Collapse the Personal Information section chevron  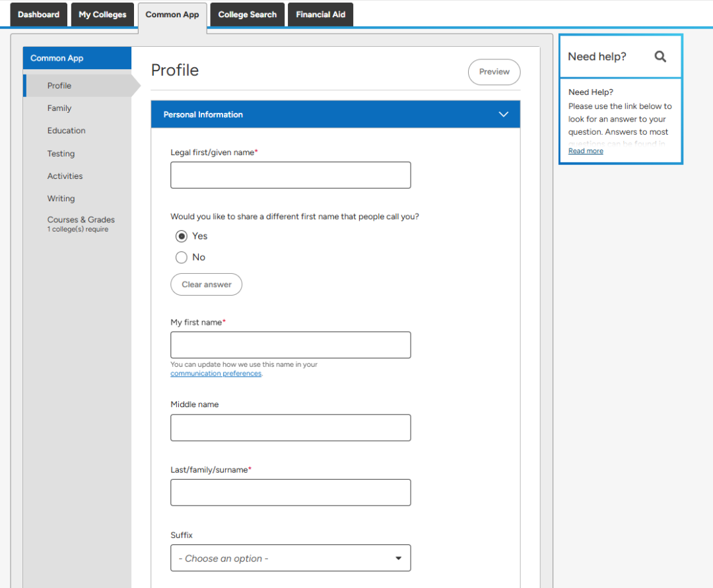(503, 114)
